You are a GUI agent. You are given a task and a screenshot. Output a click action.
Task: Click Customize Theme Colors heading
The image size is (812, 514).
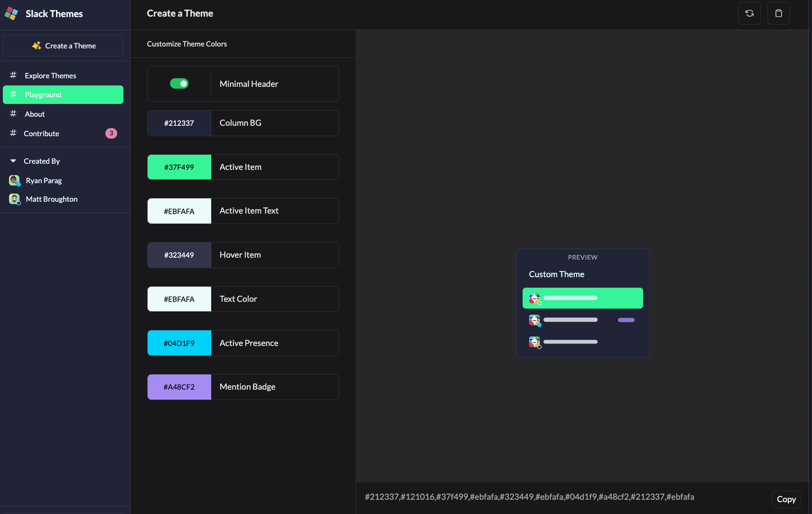point(187,44)
